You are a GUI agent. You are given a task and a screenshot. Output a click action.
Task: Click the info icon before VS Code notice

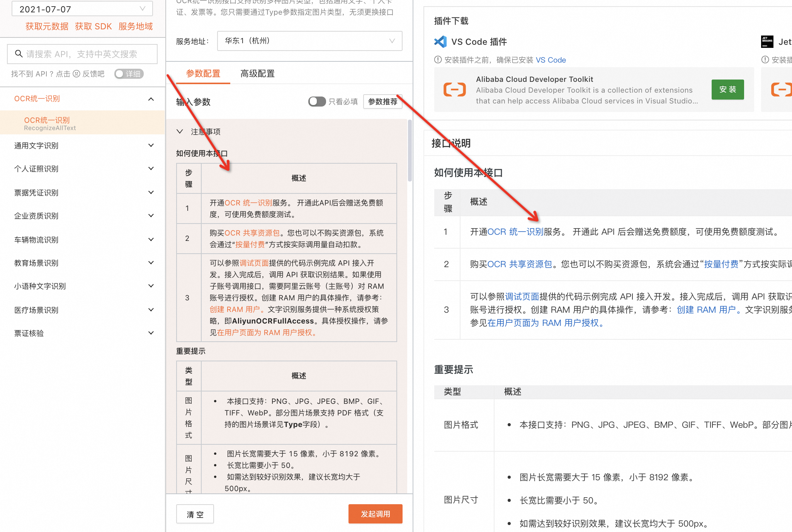pos(438,60)
